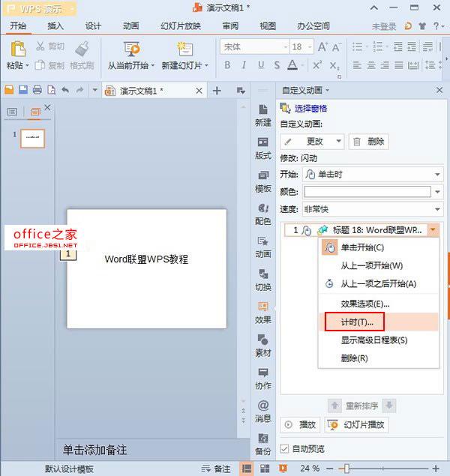Switch to slide sorter view in status bar
450x476 pixels.
click(x=265, y=469)
